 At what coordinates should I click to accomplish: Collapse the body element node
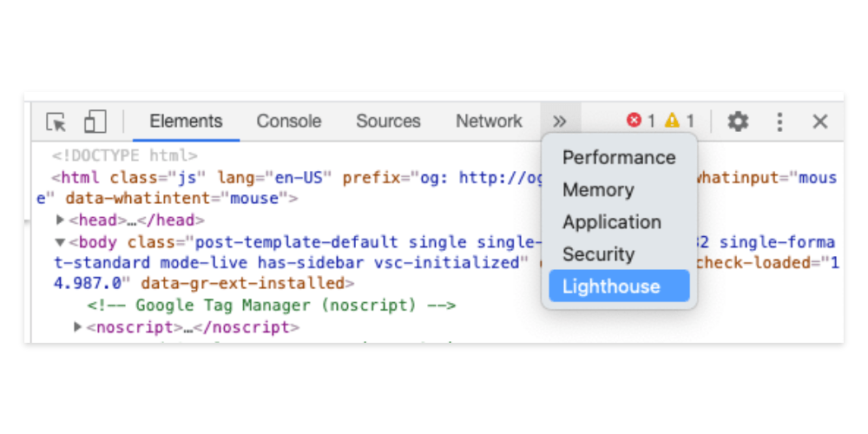pyautogui.click(x=61, y=242)
